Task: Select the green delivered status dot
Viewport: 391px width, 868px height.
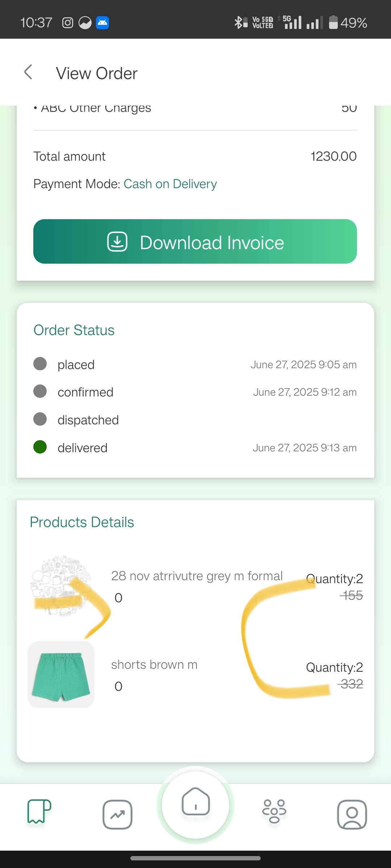Action: [x=40, y=447]
